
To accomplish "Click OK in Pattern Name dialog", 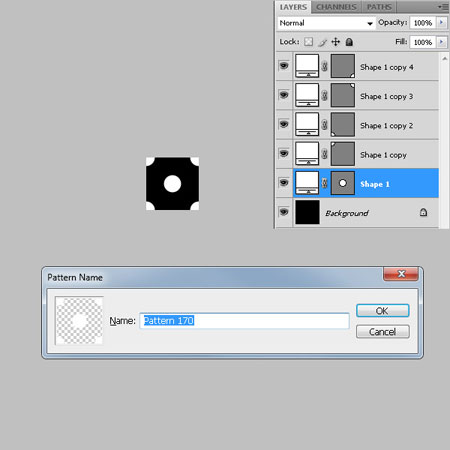I will (x=382, y=311).
